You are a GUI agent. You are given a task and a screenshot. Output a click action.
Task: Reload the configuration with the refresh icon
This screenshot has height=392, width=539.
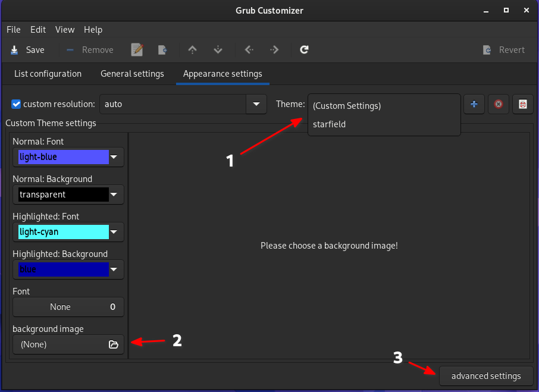304,50
